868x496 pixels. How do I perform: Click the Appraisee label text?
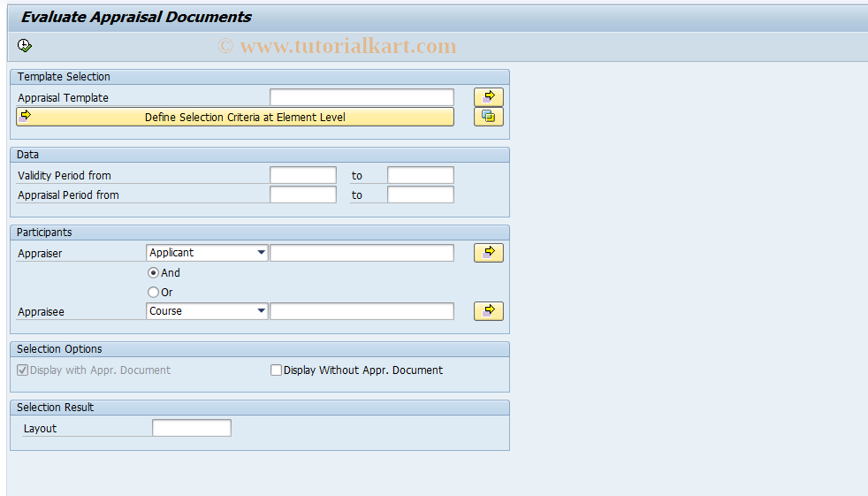[41, 312]
